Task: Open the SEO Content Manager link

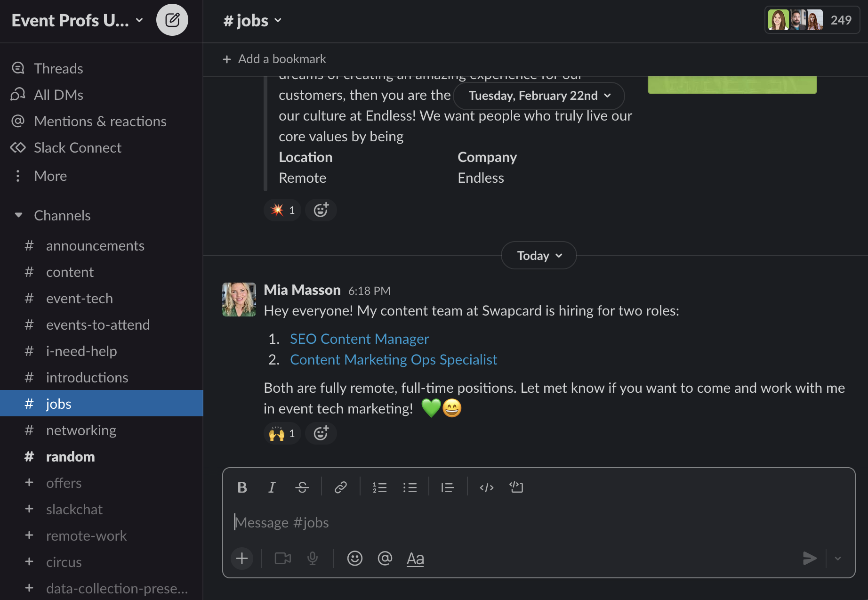Action: [359, 339]
